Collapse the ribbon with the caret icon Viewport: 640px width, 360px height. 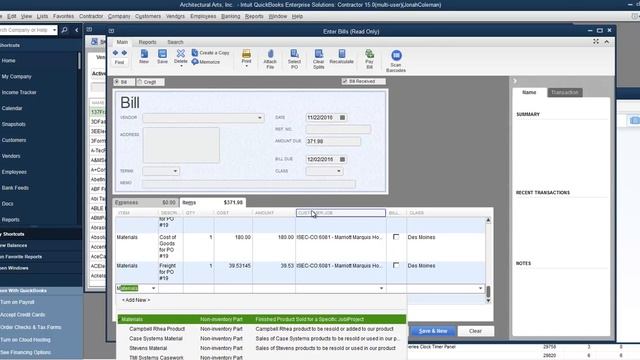coord(607,42)
